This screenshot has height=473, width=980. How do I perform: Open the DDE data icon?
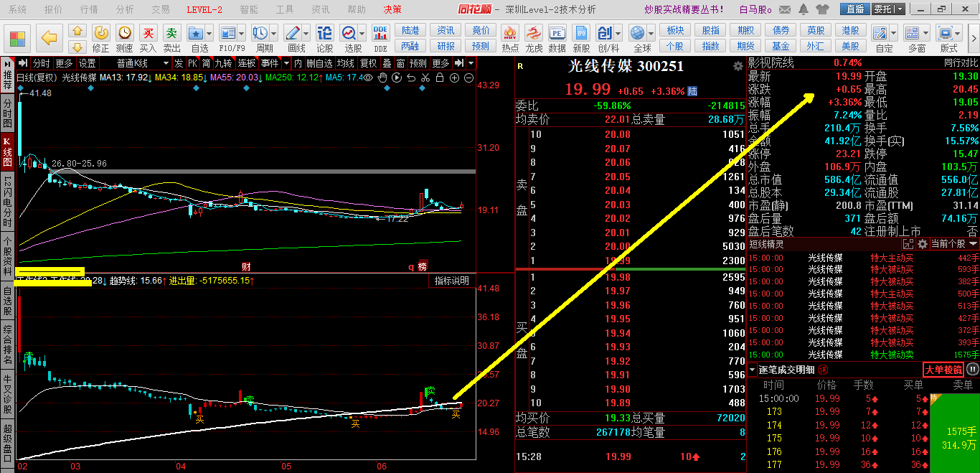[x=380, y=33]
